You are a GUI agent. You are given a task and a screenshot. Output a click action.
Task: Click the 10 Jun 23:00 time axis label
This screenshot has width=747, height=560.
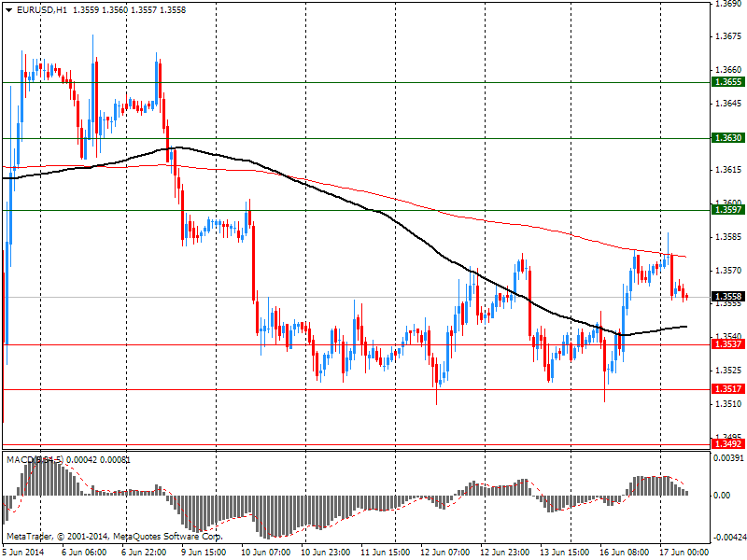pos(326,553)
